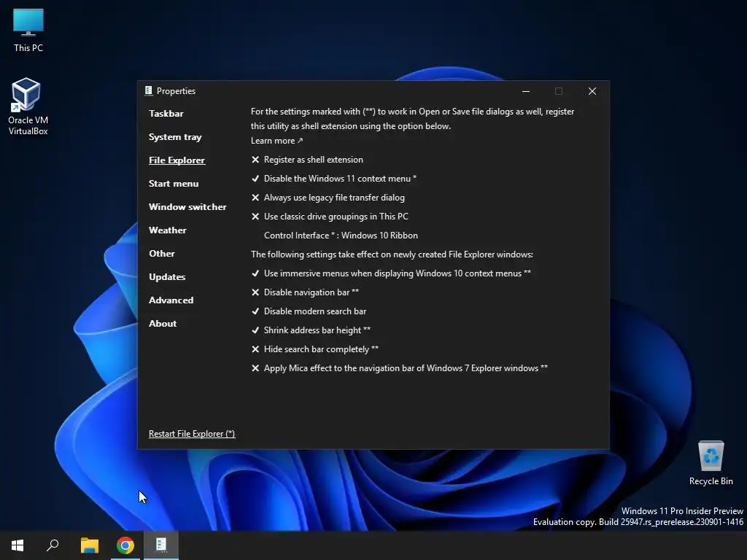747x560 pixels.
Task: Select the This PC desktop icon
Action: (28, 30)
